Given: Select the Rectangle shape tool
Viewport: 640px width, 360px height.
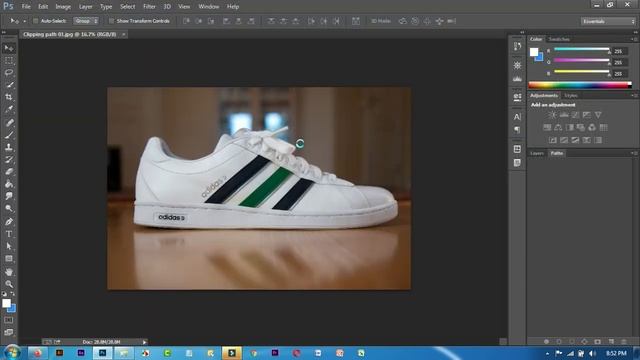Looking at the screenshot, I should pyautogui.click(x=9, y=259).
